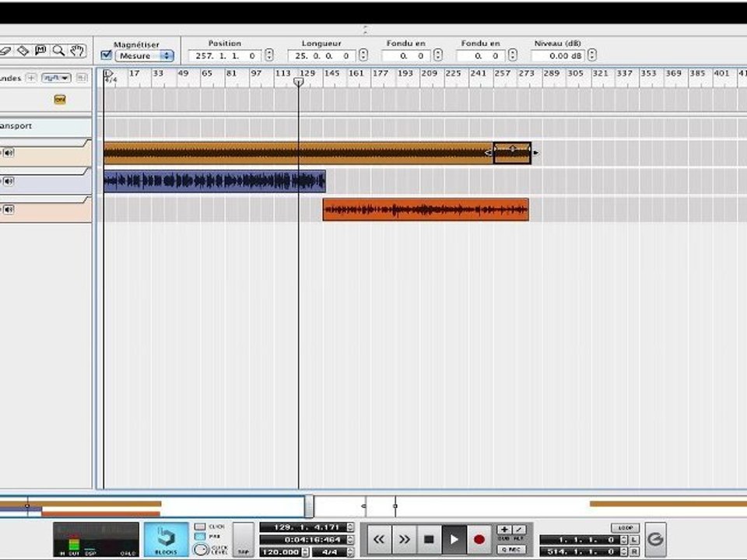The image size is (747, 560).
Task: Click the Record button
Action: click(x=479, y=540)
